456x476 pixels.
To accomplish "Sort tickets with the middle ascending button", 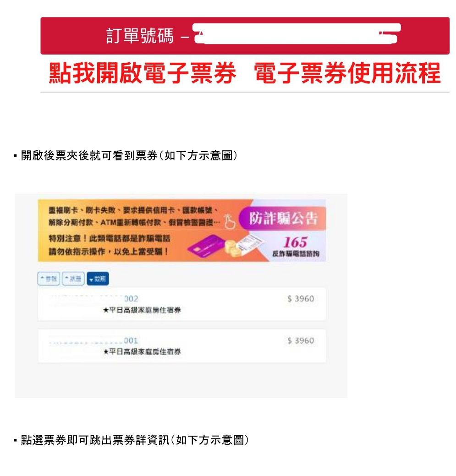I will 73,279.
